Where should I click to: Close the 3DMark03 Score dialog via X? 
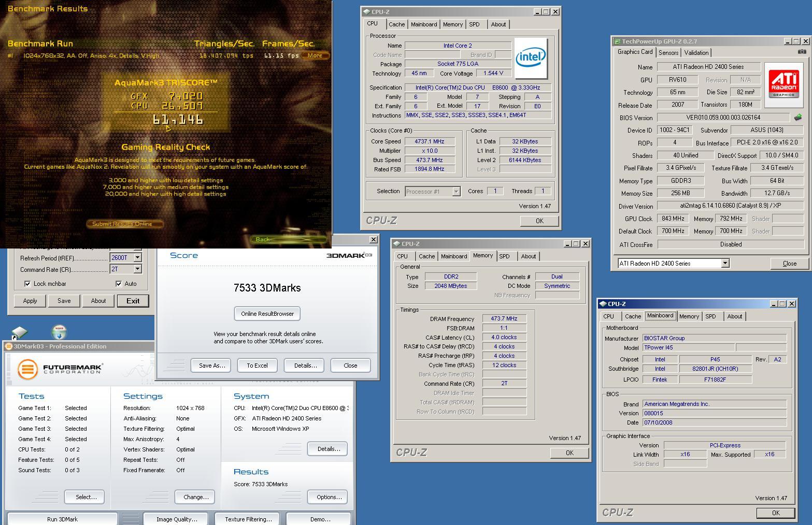pos(373,239)
